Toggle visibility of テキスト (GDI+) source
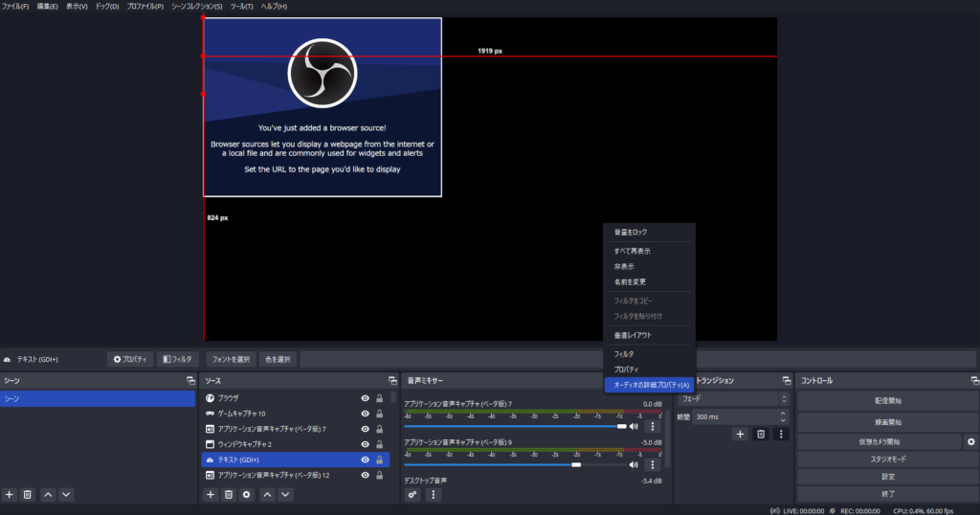Image resolution: width=980 pixels, height=515 pixels. [x=365, y=459]
